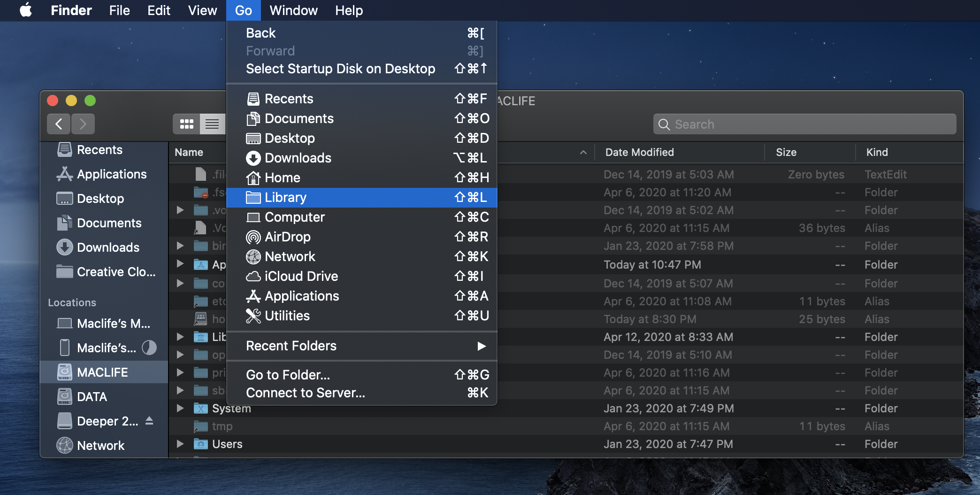This screenshot has height=495, width=980.
Task: Select Applications in the Finder sidebar
Action: pyautogui.click(x=111, y=174)
